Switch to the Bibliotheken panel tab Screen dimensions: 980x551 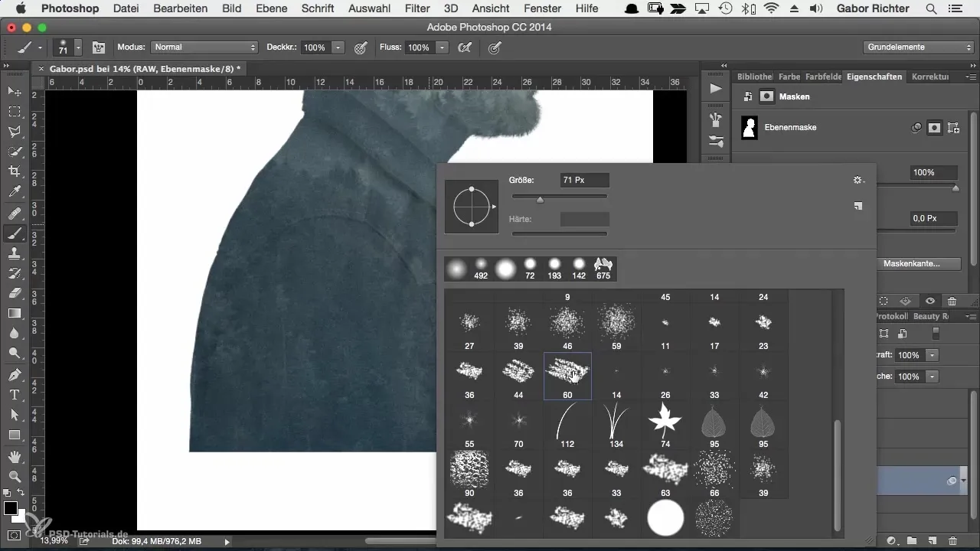(x=754, y=77)
